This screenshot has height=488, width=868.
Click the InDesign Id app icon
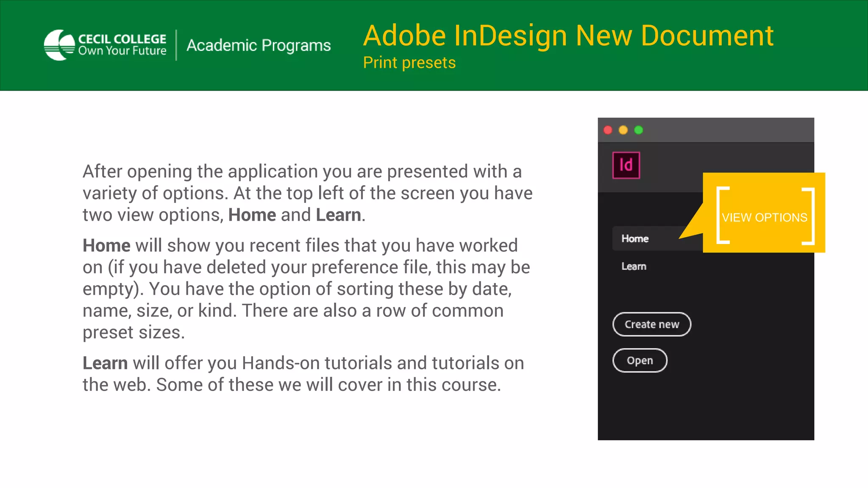click(x=626, y=165)
